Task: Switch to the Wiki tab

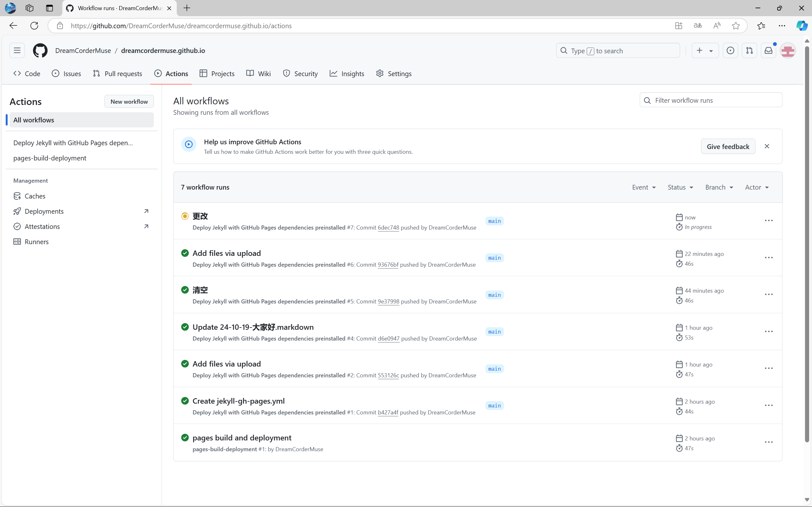Action: tap(258, 74)
